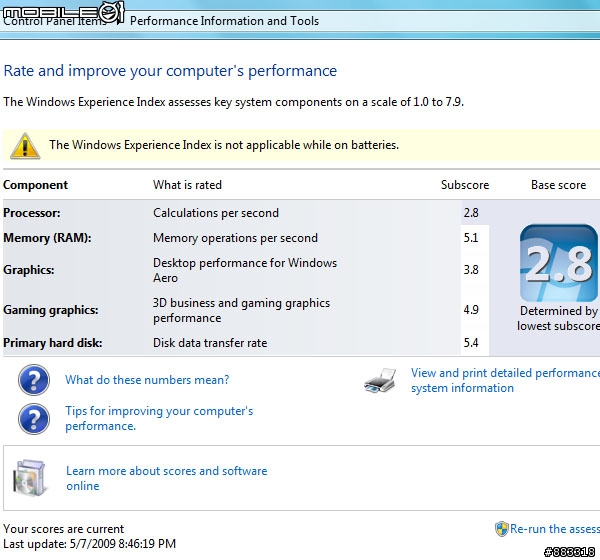The height and width of the screenshot is (560, 600).
Task: Open "Tips for improving your computer's performance" link
Action: click(159, 418)
